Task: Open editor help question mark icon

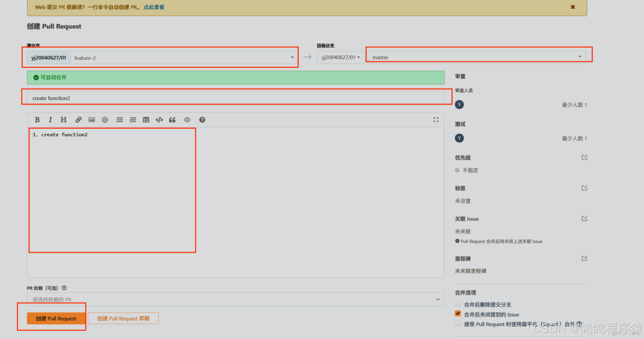Action: (202, 120)
